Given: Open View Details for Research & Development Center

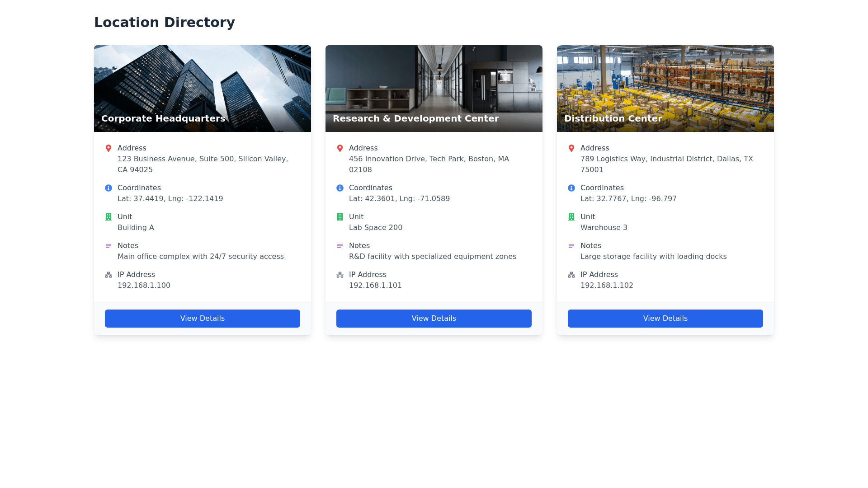Looking at the screenshot, I should coord(434,319).
